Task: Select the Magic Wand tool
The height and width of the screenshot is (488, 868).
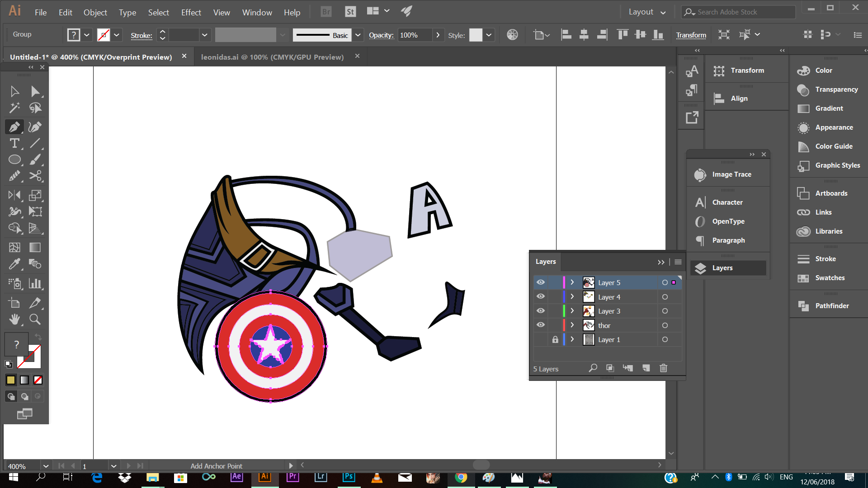Action: [14, 108]
